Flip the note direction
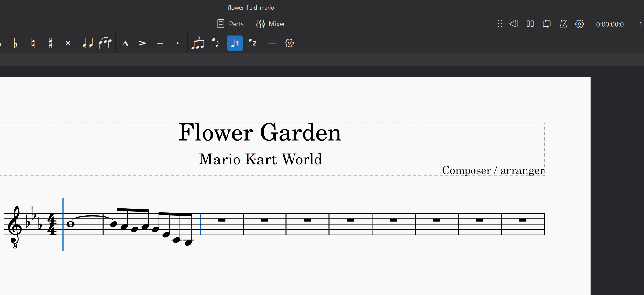Viewport: 644px width, 295px height. pos(215,43)
